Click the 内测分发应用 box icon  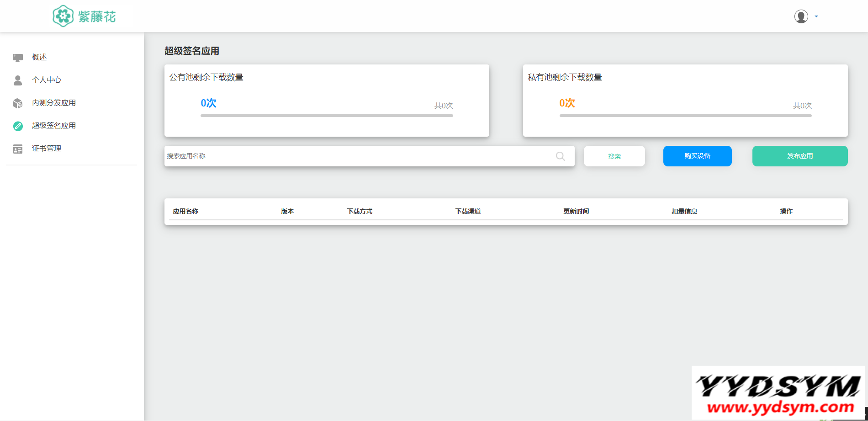(18, 103)
